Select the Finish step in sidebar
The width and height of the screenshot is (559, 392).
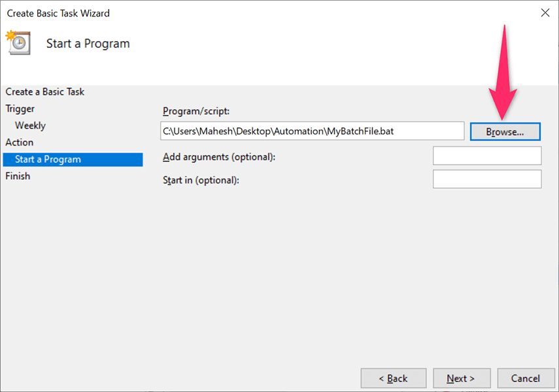coord(18,176)
